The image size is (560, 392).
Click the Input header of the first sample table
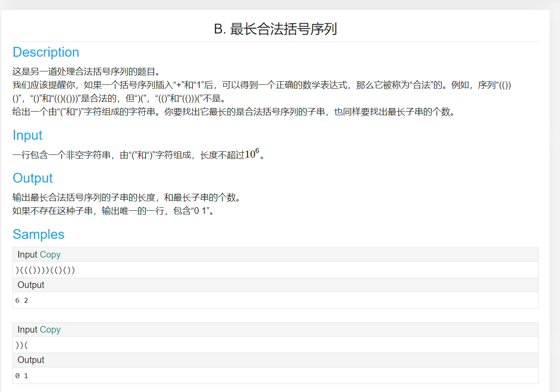point(28,254)
